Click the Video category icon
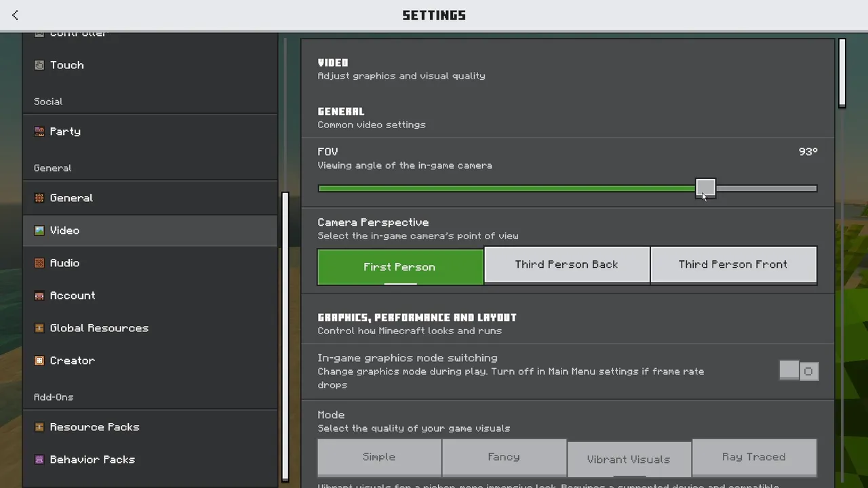Viewport: 868px width, 488px height. (x=39, y=230)
